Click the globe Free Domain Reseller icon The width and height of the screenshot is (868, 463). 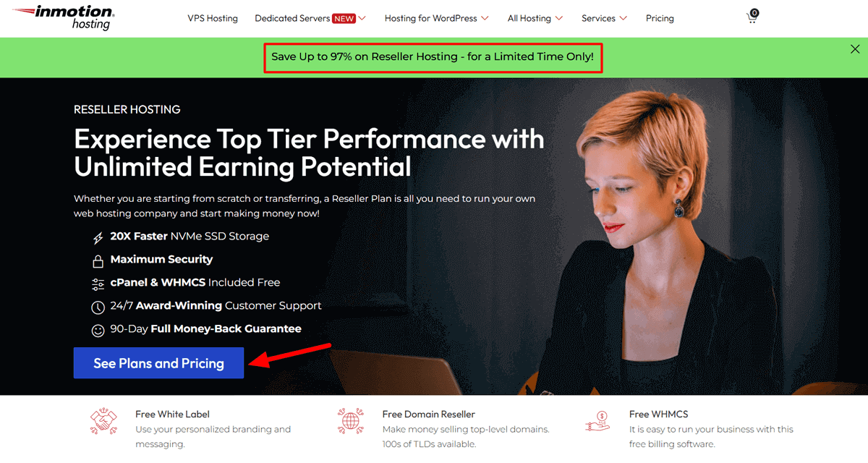coord(351,421)
